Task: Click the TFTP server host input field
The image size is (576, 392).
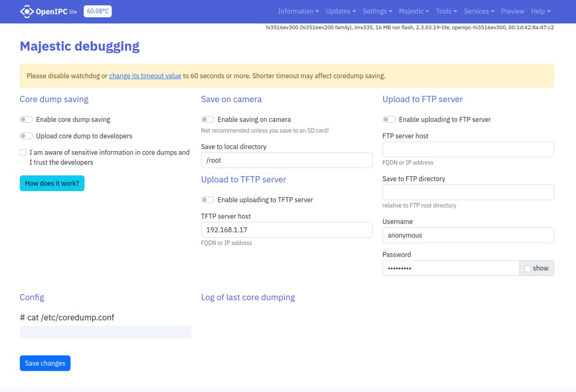Action: [287, 230]
